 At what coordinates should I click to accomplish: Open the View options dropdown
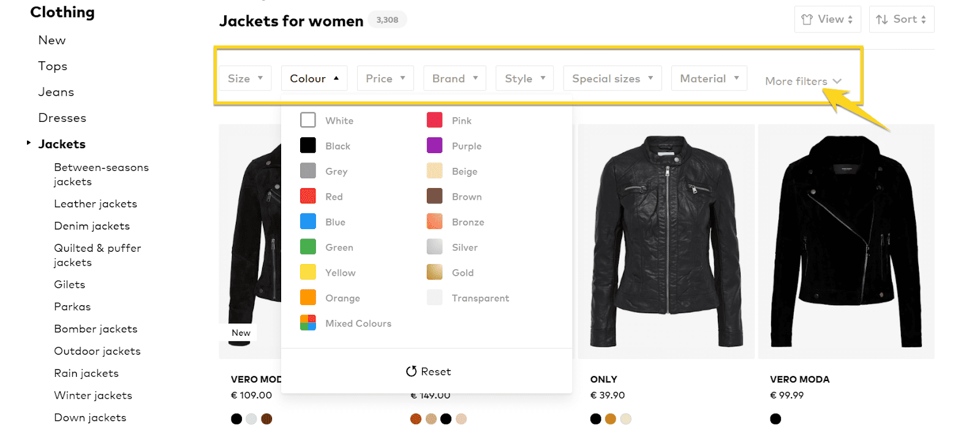(x=827, y=20)
